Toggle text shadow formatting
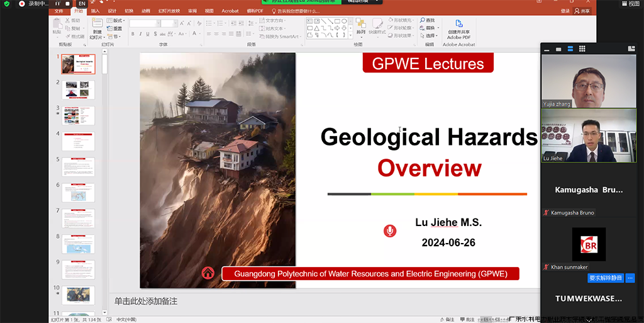The image size is (644, 323). coord(155,33)
